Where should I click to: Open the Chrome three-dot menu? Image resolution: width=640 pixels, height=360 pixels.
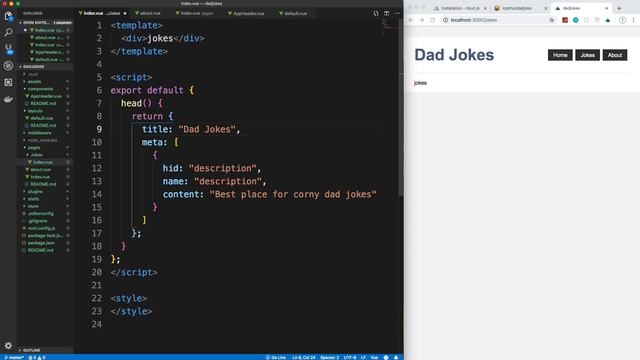[633, 20]
